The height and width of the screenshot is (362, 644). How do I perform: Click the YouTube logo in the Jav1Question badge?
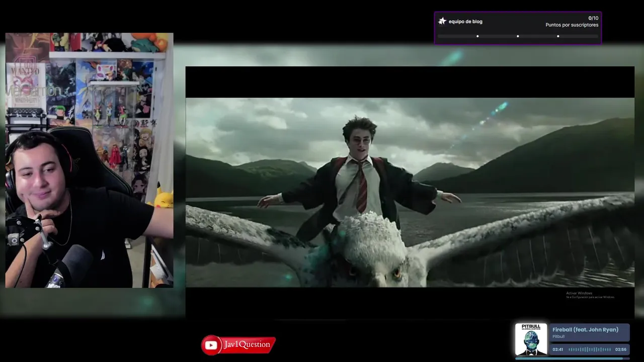[212, 345]
